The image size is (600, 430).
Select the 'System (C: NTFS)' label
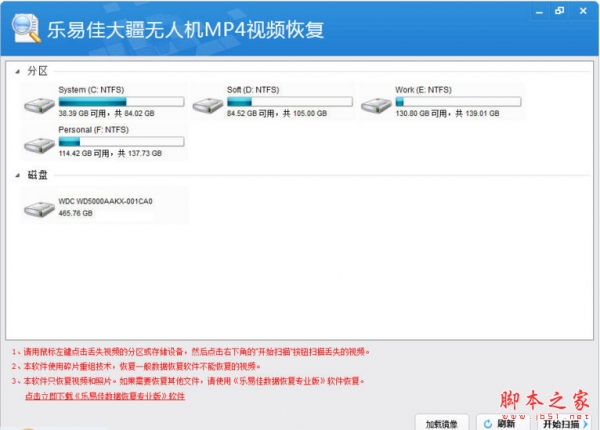(x=91, y=90)
